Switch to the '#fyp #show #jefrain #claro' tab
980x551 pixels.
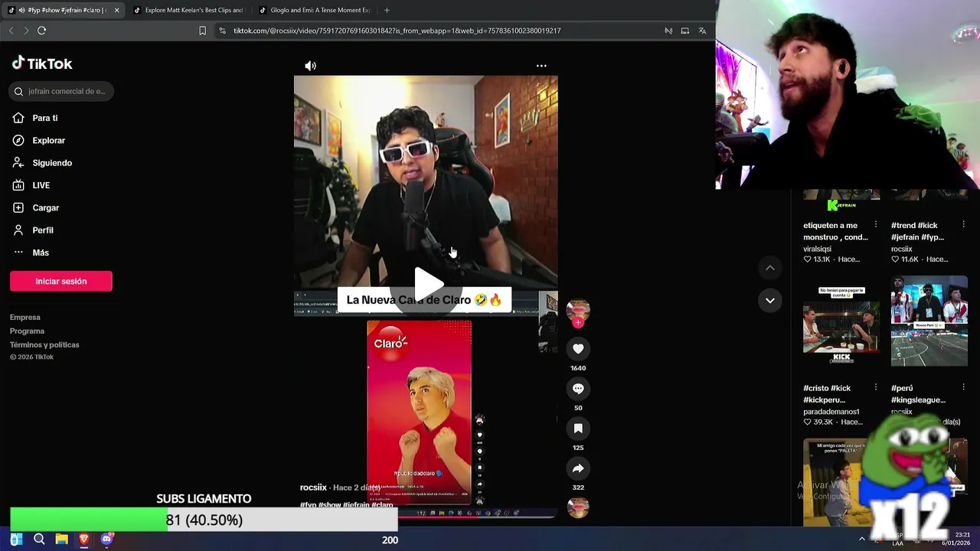pos(64,10)
